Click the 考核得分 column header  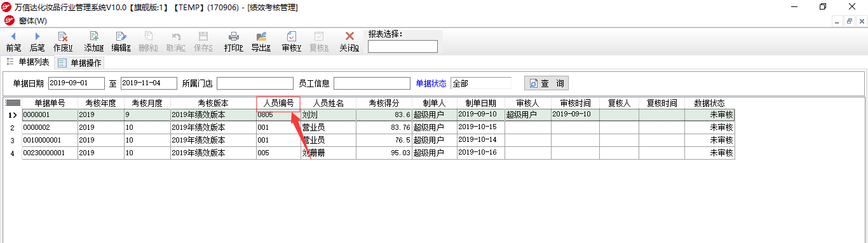(384, 103)
